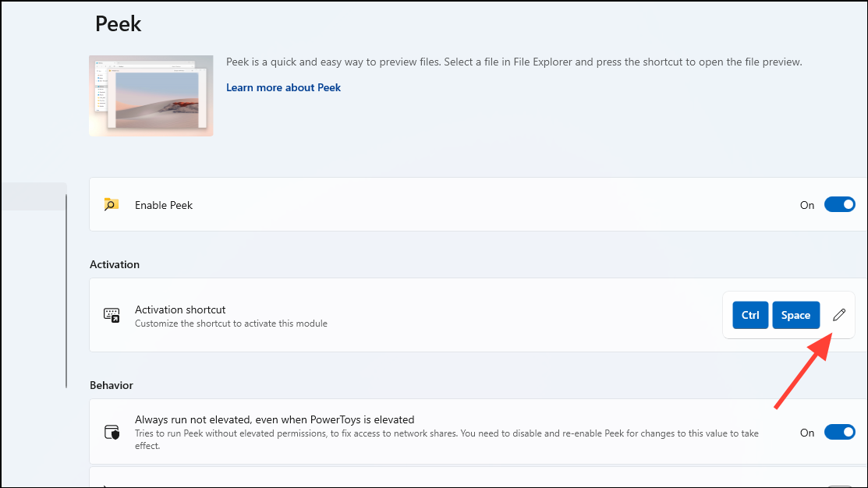Viewport: 868px width, 488px height.
Task: Click the On label beside Enable Peek
Action: (806, 205)
